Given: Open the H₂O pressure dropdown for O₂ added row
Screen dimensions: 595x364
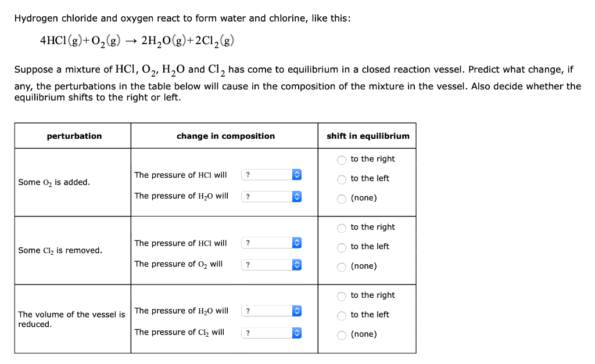Looking at the screenshot, I should point(271,196).
